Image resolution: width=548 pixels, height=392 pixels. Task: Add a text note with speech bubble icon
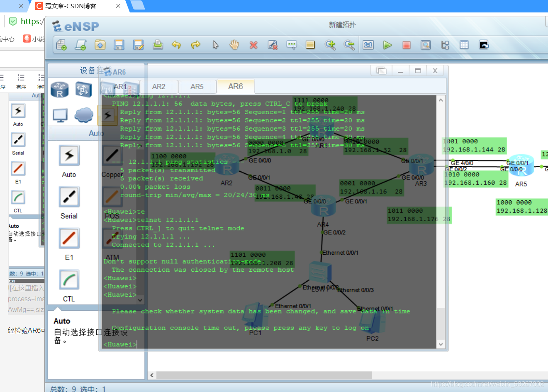pyautogui.click(x=292, y=45)
